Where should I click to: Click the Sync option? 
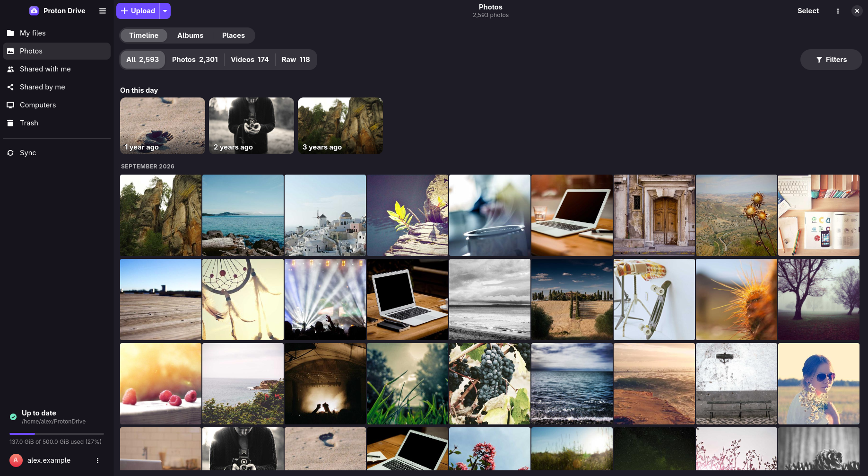point(57,153)
